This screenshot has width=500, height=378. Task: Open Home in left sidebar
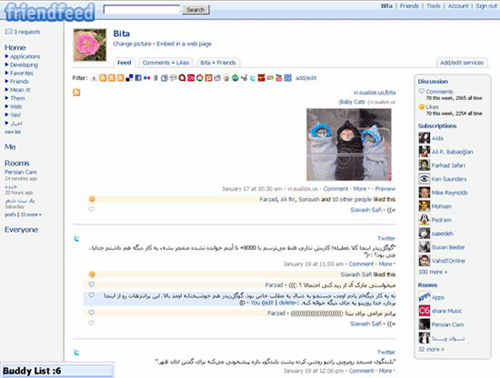coord(15,47)
